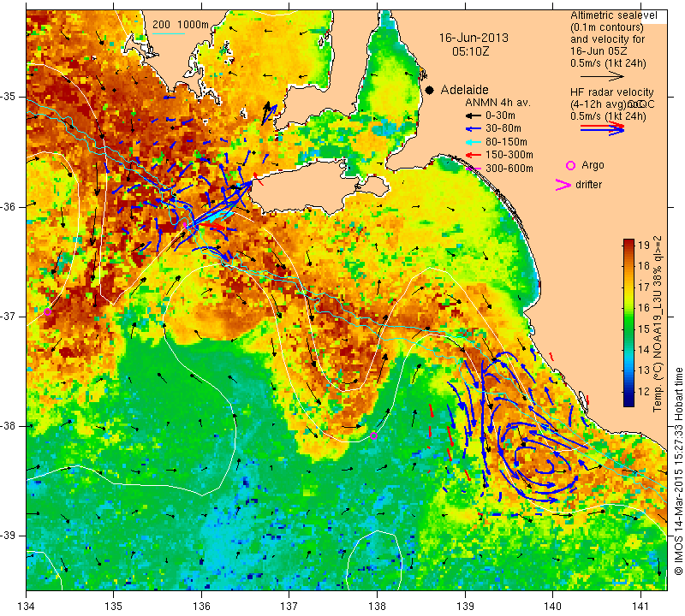Click the HF radar red-blue scale arrow
The image size is (685, 616).
tap(603, 128)
